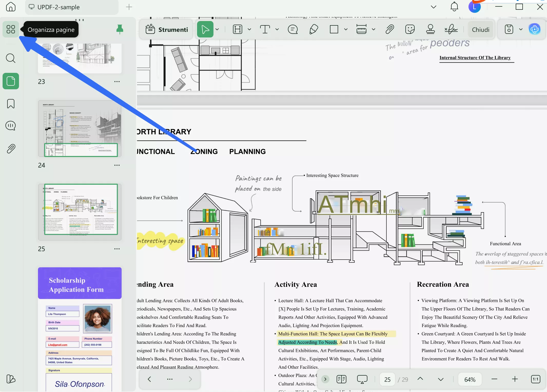Screen dimensions: 547x392
Task: Toggle the green pin above the thumbnails
Action: 120,29
